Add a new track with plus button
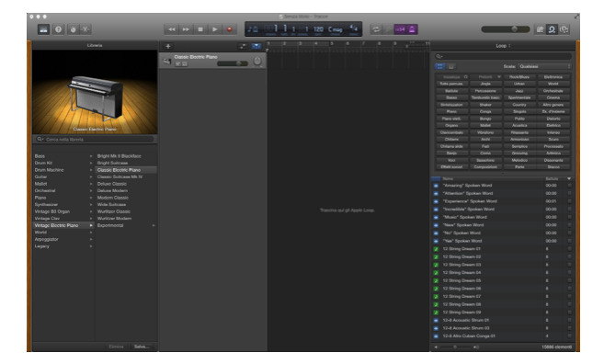 (x=168, y=46)
